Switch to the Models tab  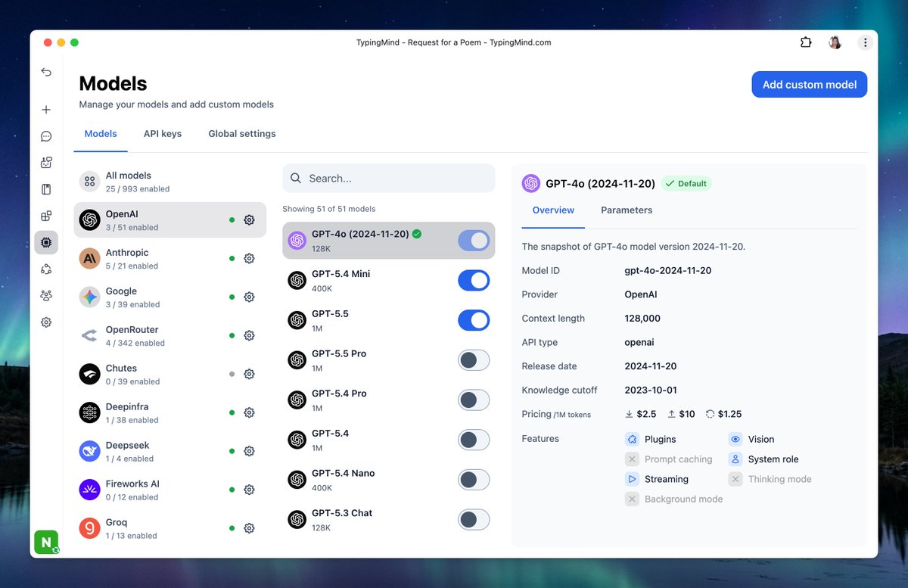coord(101,134)
